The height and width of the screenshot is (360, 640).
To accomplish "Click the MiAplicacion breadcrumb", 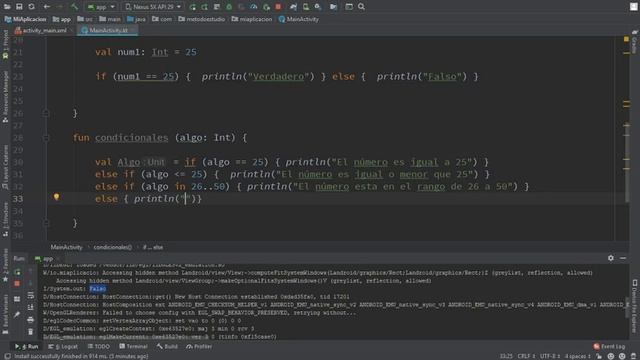I will (x=25, y=19).
